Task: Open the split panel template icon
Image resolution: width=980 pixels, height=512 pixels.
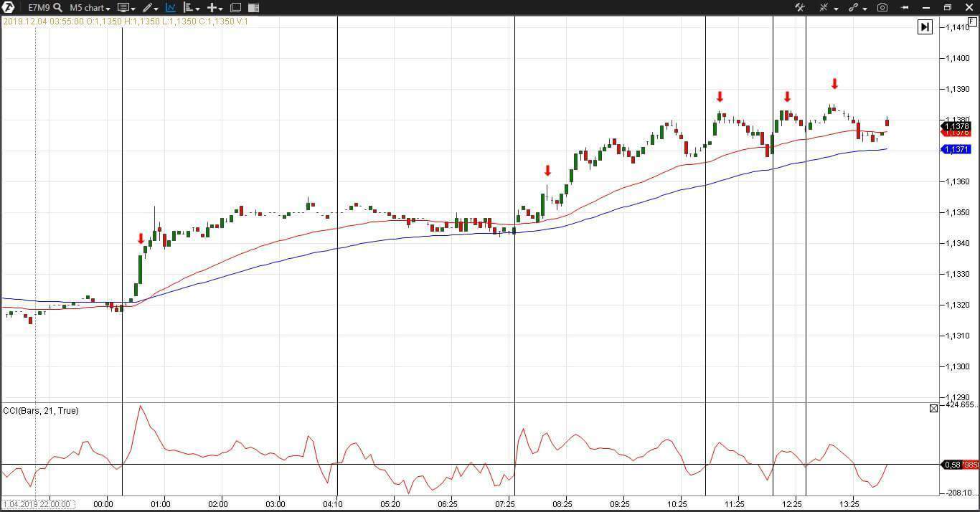Action: point(253,7)
